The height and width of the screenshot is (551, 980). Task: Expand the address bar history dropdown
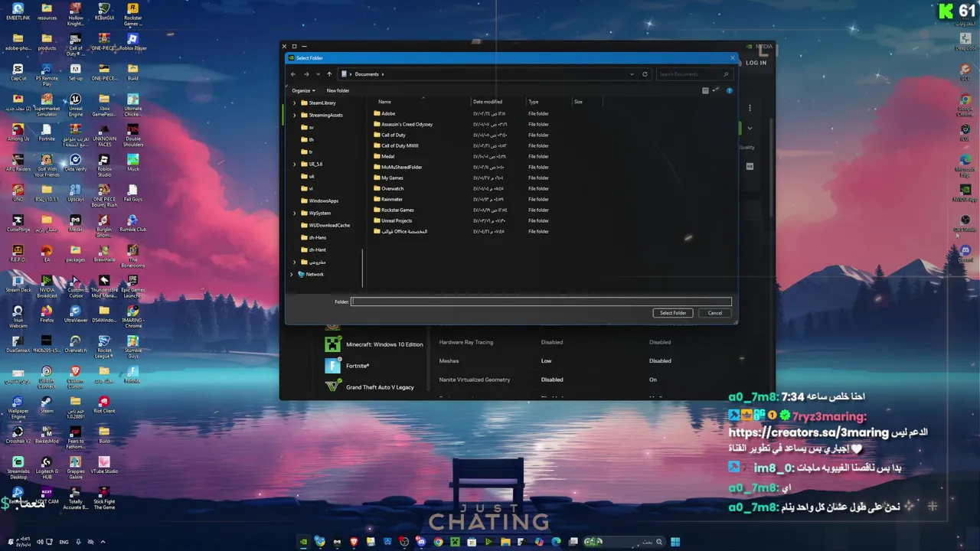coord(632,74)
